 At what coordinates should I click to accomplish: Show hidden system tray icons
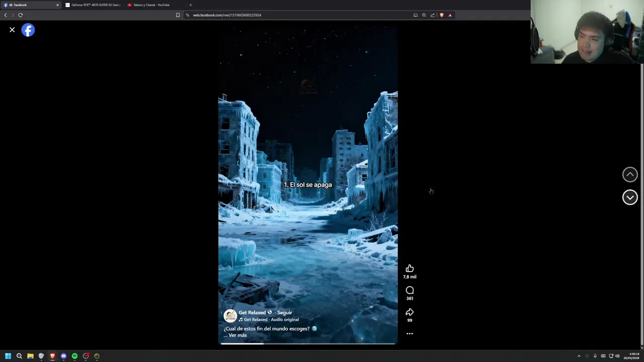click(579, 356)
